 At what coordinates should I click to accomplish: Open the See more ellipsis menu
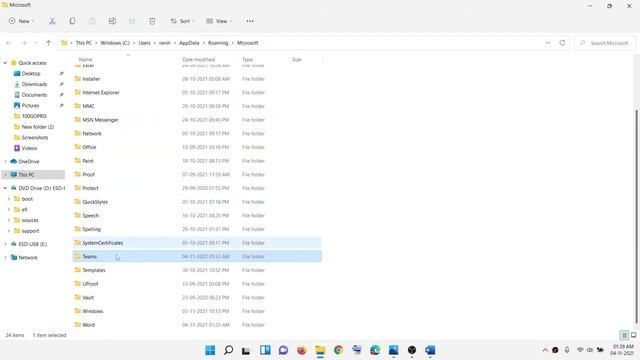(250, 21)
